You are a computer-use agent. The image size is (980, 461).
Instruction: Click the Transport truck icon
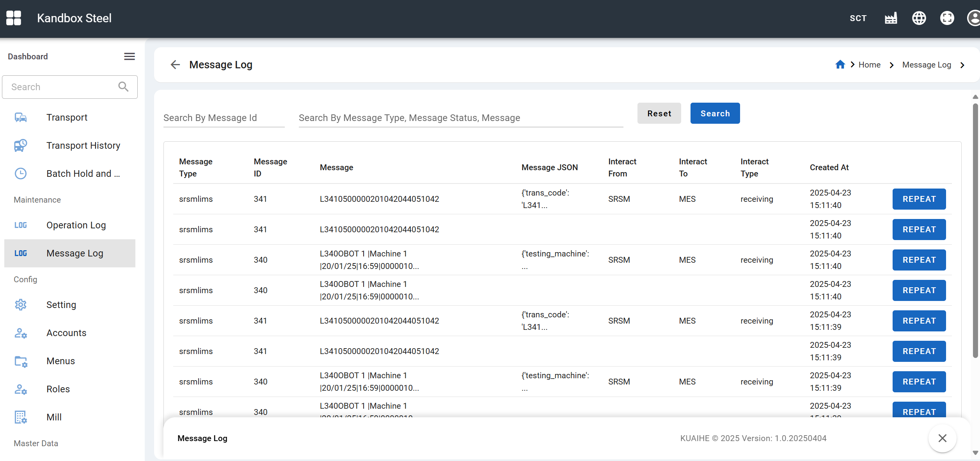coord(21,117)
